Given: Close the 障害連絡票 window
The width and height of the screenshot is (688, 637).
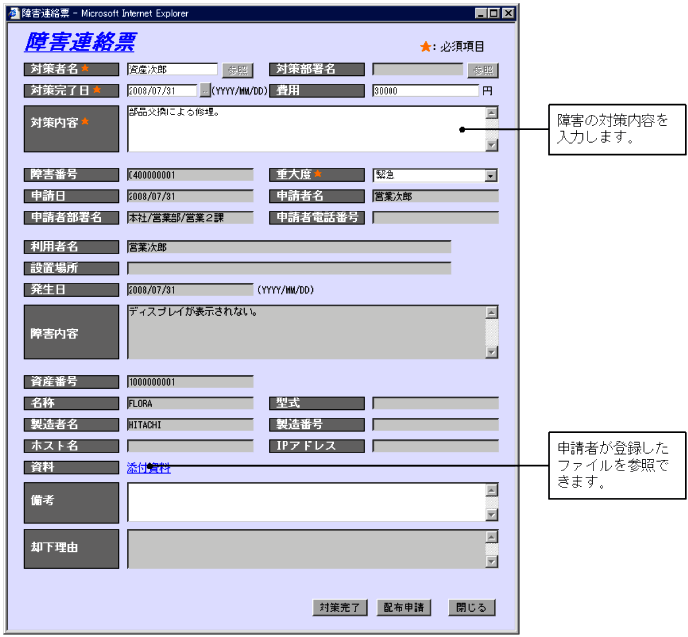Looking at the screenshot, I should (x=508, y=13).
